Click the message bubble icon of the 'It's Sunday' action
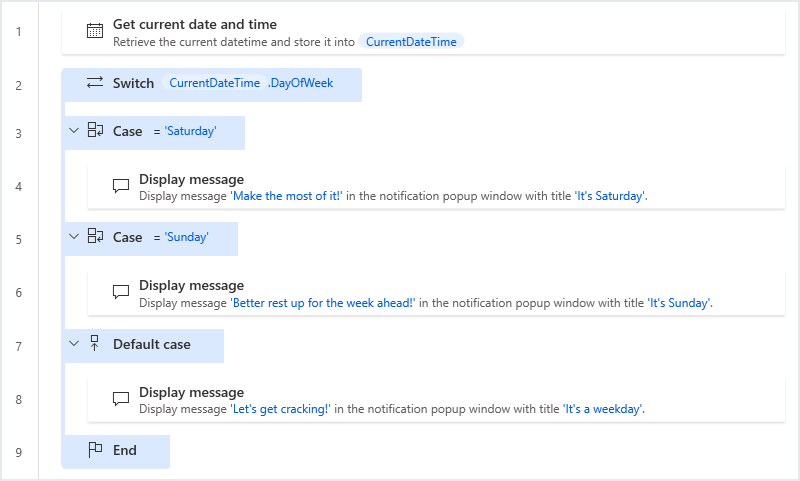This screenshot has height=481, width=800. [121, 292]
